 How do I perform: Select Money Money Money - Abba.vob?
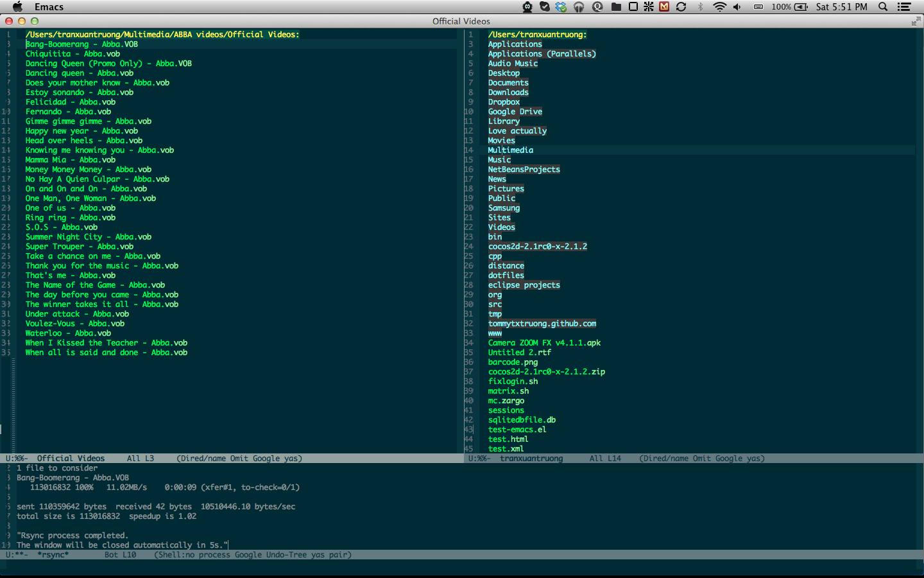coord(89,170)
